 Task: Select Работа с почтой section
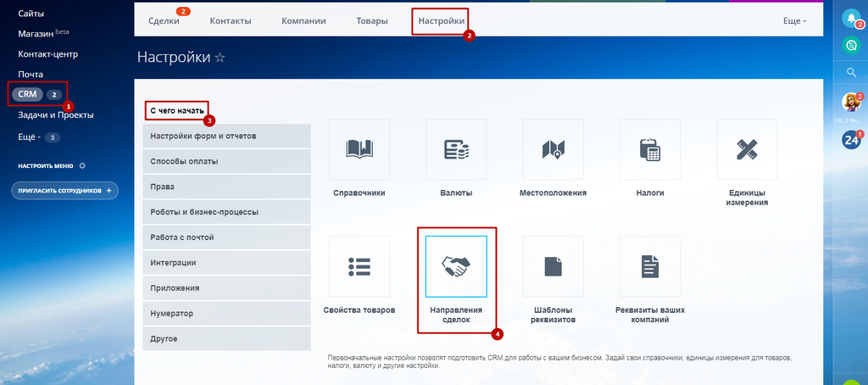click(227, 237)
